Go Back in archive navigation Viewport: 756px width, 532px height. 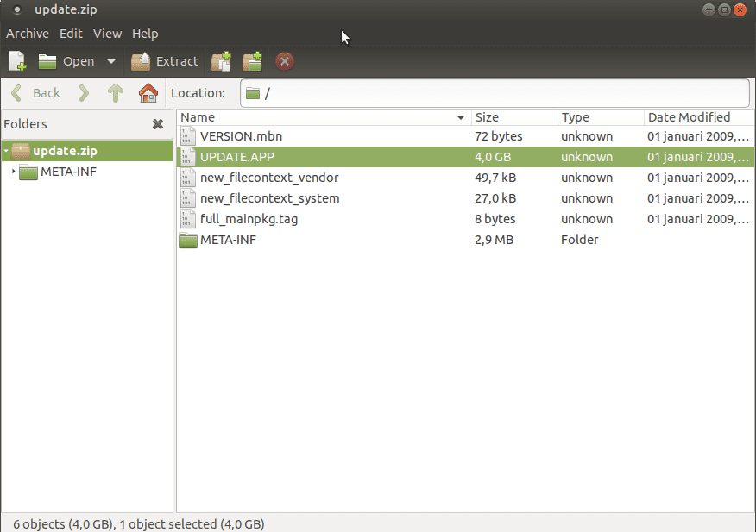pyautogui.click(x=35, y=93)
